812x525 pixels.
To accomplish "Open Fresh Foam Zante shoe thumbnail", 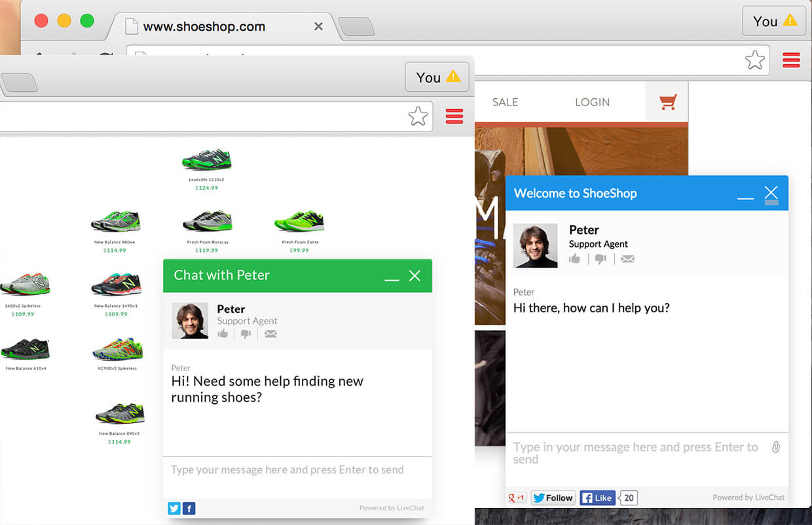I will pos(300,221).
